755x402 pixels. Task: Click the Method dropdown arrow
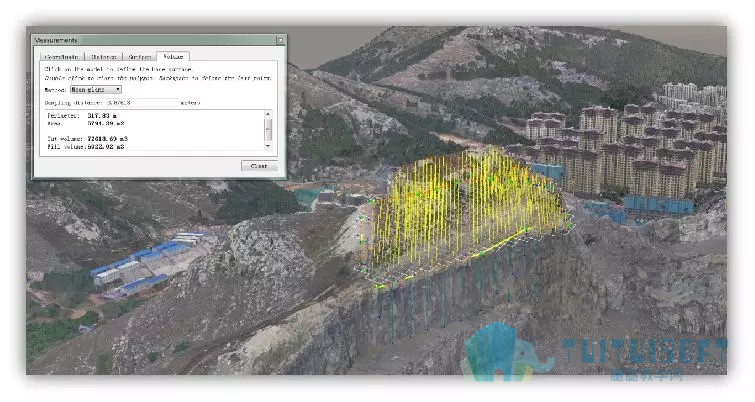pos(118,90)
